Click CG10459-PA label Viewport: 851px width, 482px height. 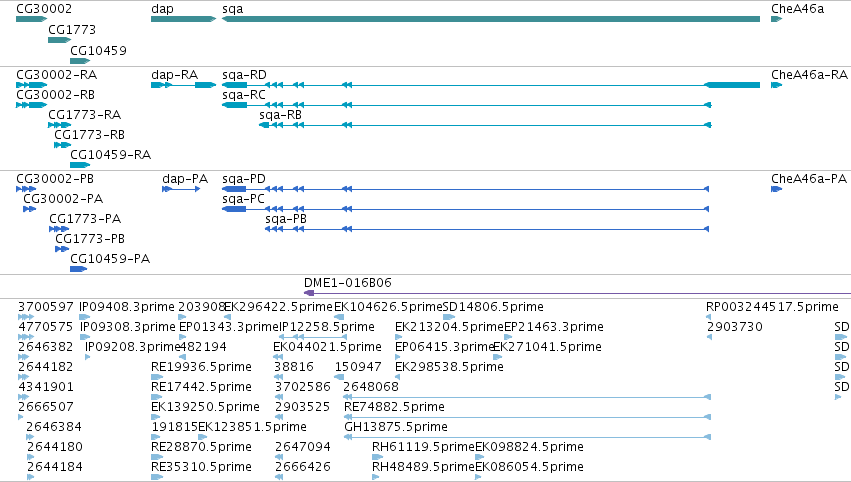pyautogui.click(x=110, y=259)
